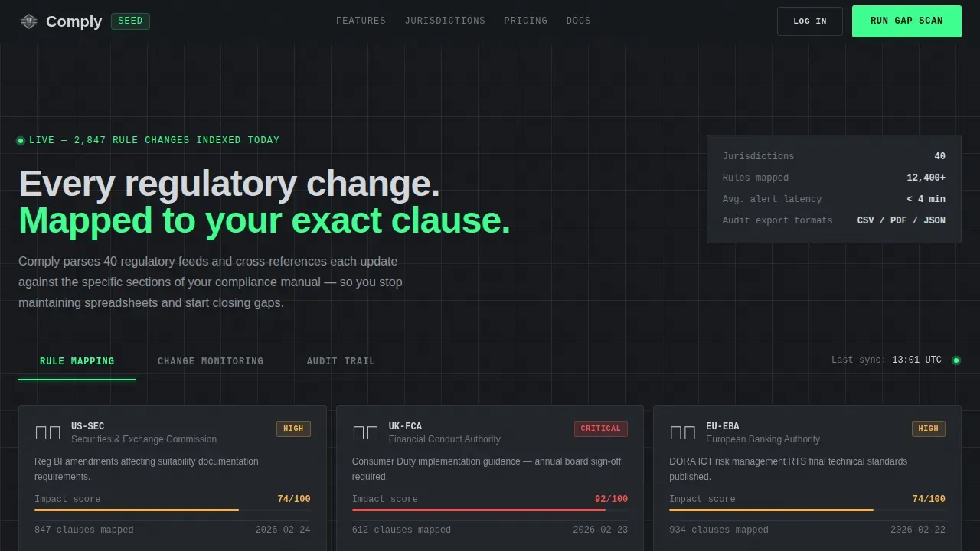Click the '12,400+' rules mapped value
The image size is (980, 551).
pos(926,178)
